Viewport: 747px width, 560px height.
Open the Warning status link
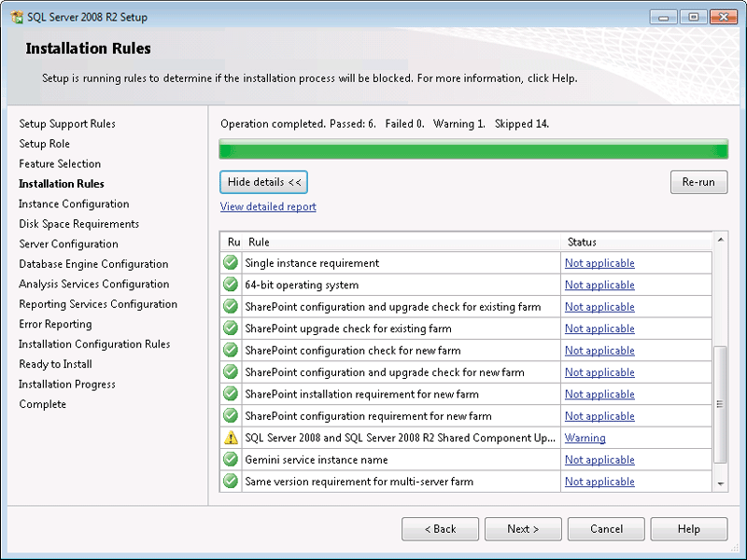point(585,438)
